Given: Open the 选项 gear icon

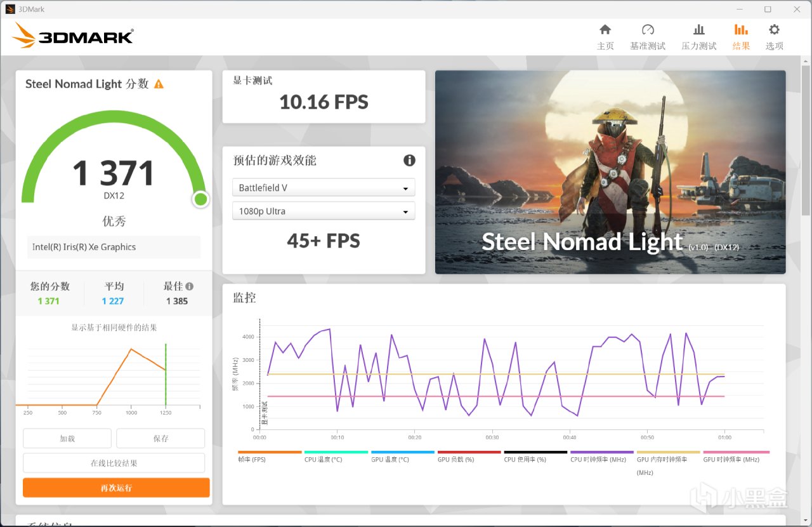Looking at the screenshot, I should point(774,30).
